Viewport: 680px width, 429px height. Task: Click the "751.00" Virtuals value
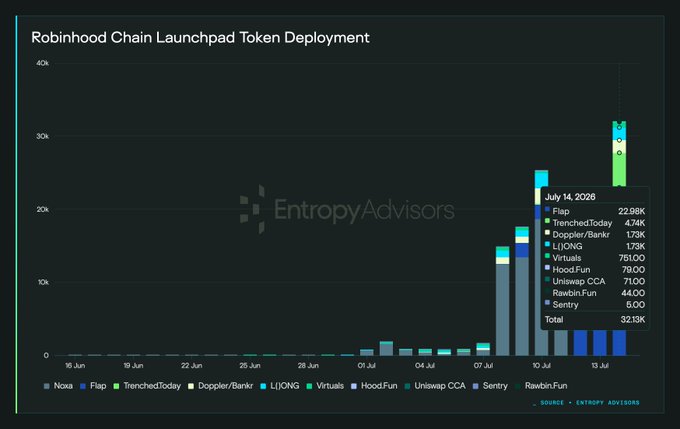[x=632, y=258]
